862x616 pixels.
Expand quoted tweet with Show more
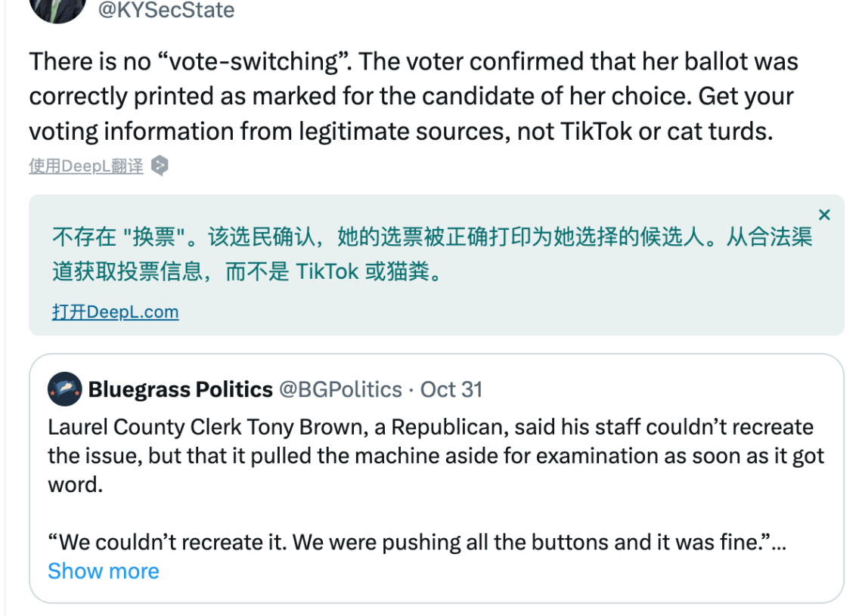(104, 571)
